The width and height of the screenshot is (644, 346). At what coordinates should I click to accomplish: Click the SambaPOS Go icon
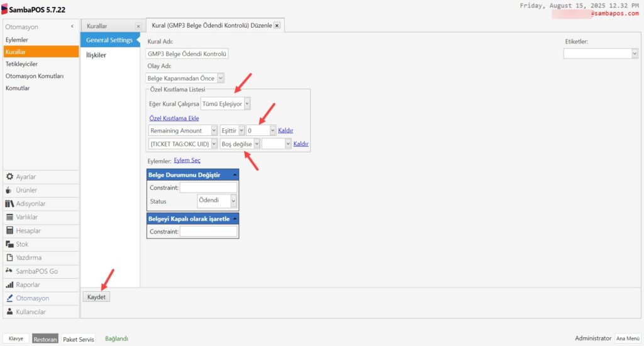click(x=9, y=271)
